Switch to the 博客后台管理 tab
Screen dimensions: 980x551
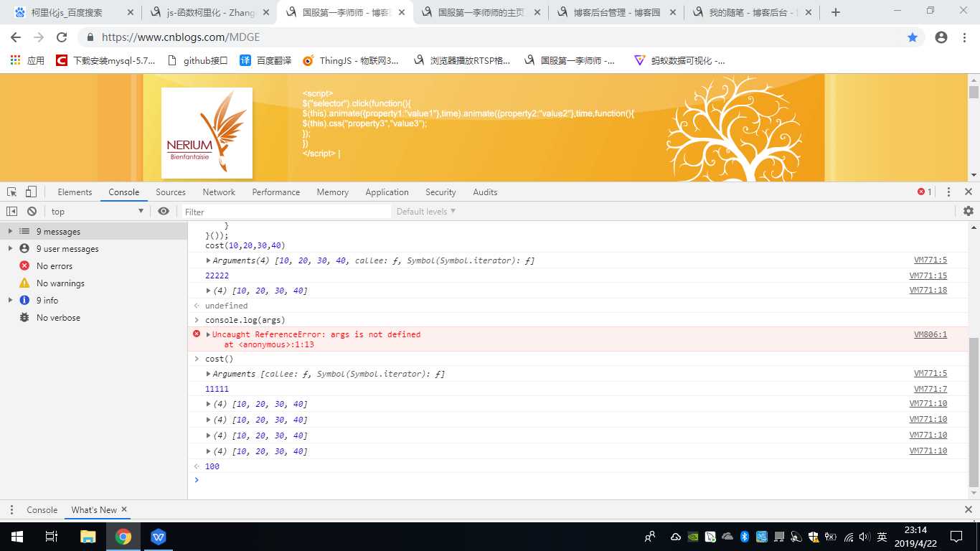click(617, 12)
